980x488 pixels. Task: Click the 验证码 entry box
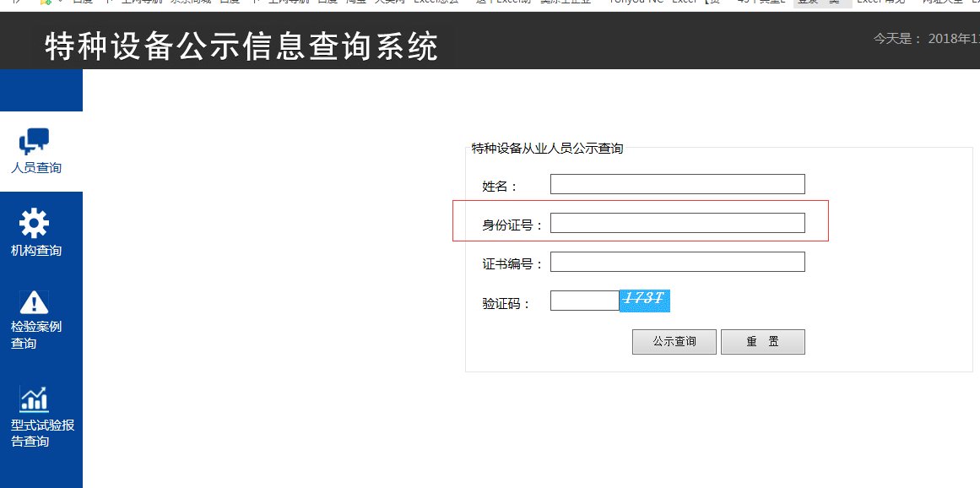click(584, 300)
